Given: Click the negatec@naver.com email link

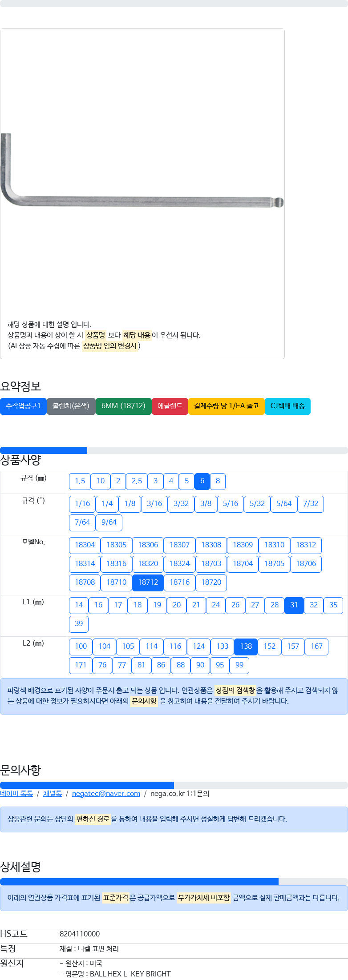Looking at the screenshot, I should coord(106,794).
